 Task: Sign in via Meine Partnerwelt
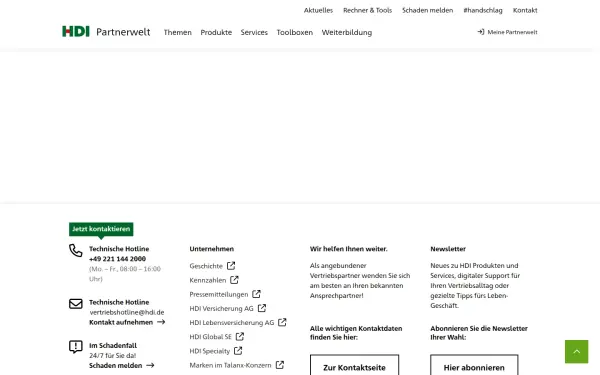(512, 32)
